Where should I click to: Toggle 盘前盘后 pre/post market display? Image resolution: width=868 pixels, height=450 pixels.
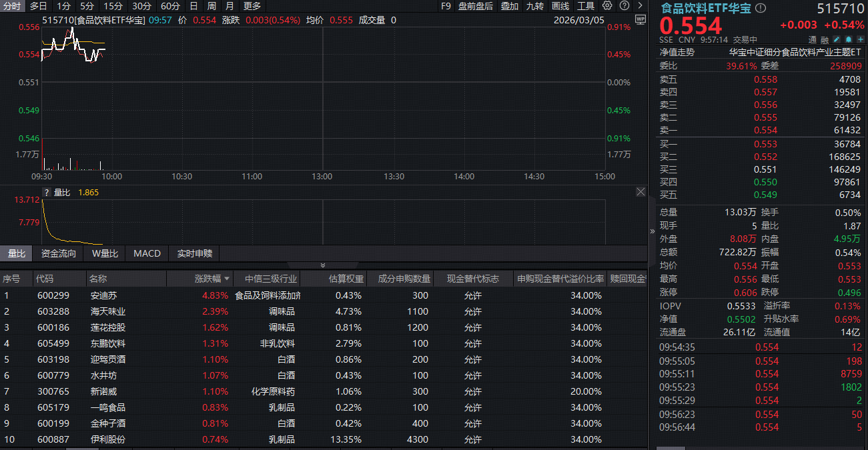[x=476, y=6]
